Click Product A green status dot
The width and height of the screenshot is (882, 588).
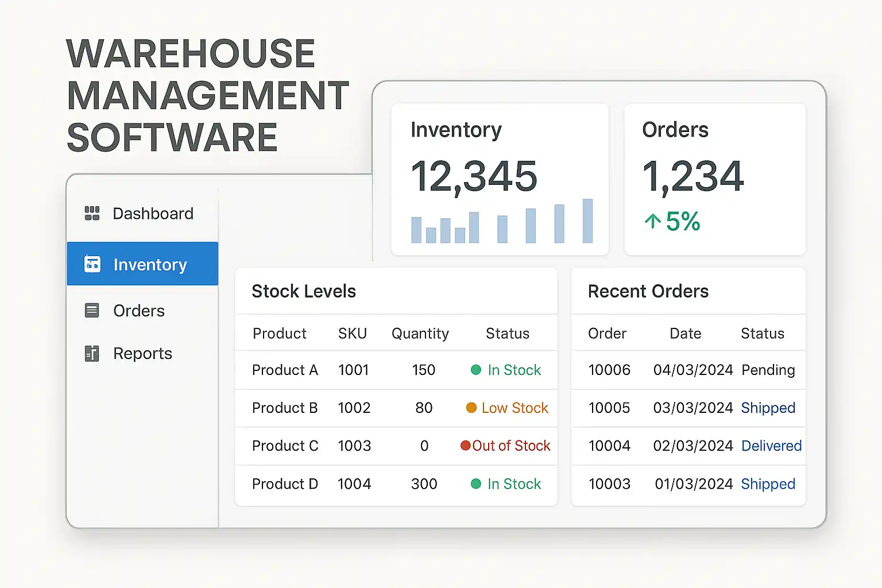pyautogui.click(x=475, y=370)
